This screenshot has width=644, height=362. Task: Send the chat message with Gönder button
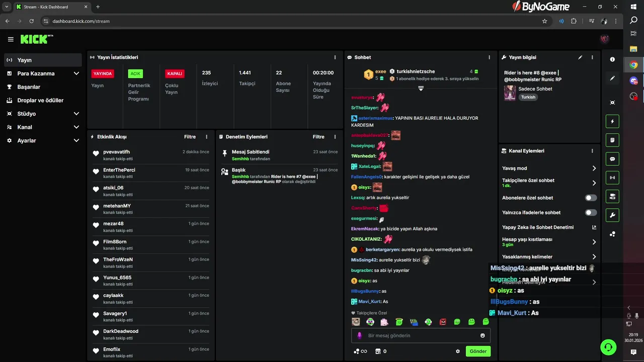click(x=478, y=351)
